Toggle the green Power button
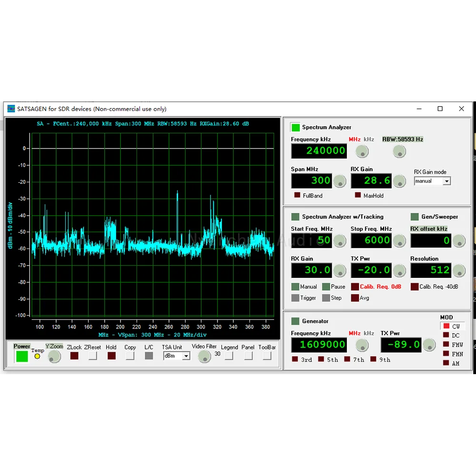476x476 pixels. (x=22, y=356)
